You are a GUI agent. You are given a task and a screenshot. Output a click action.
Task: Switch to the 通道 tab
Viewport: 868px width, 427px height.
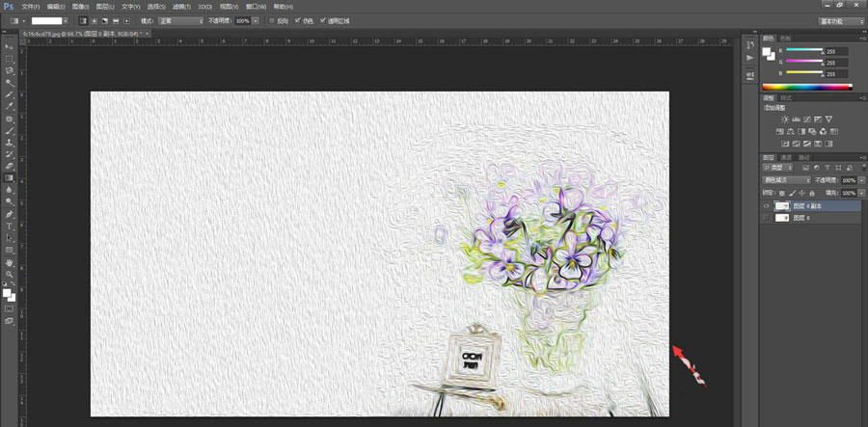[786, 157]
